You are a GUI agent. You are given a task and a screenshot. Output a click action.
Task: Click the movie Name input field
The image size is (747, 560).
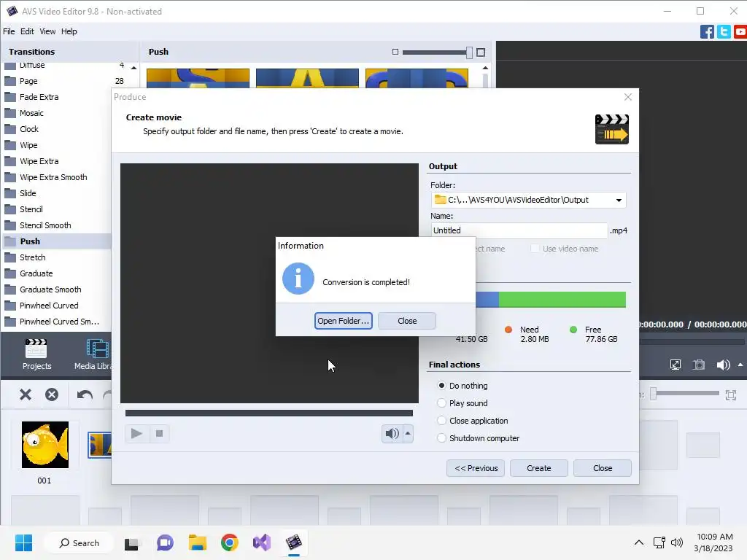[x=519, y=230]
